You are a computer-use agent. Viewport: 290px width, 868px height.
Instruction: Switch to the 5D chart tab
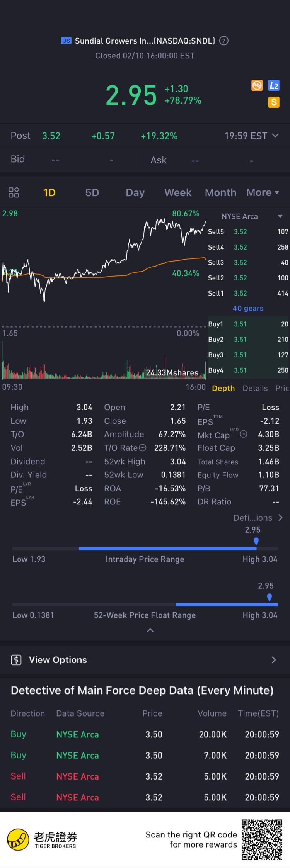[x=92, y=192]
